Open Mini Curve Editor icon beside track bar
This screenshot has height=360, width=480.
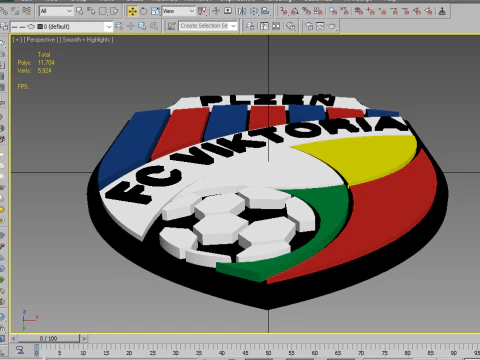pos(20,350)
